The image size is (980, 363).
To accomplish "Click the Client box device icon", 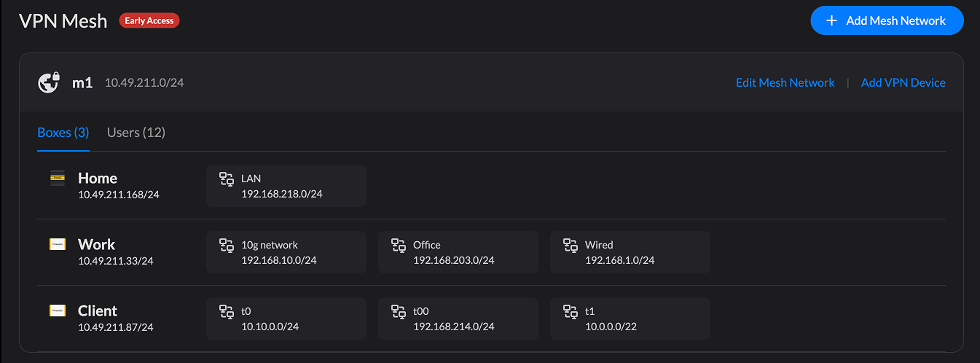I will pos(58,311).
